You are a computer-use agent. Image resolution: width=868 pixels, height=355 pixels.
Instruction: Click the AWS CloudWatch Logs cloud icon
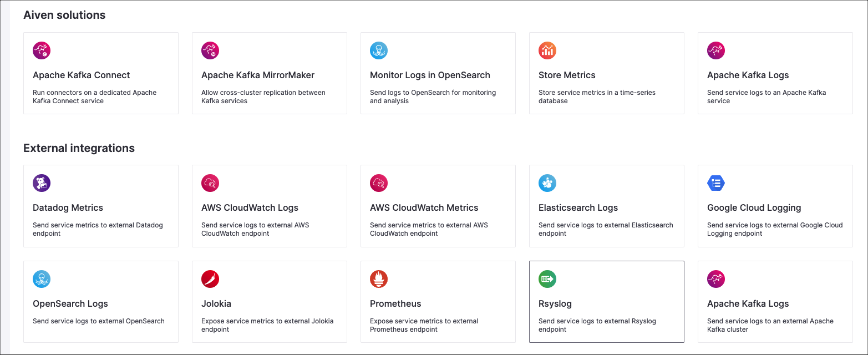210,182
